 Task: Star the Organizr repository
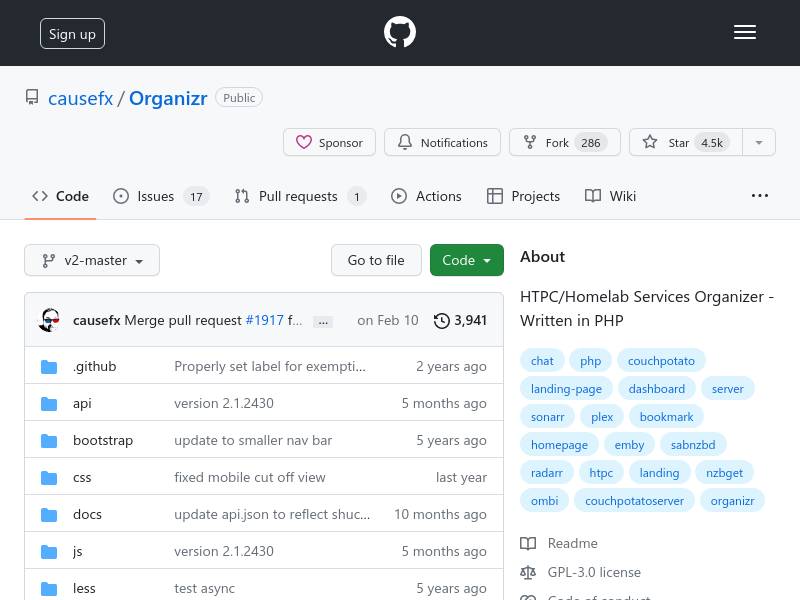coord(686,142)
